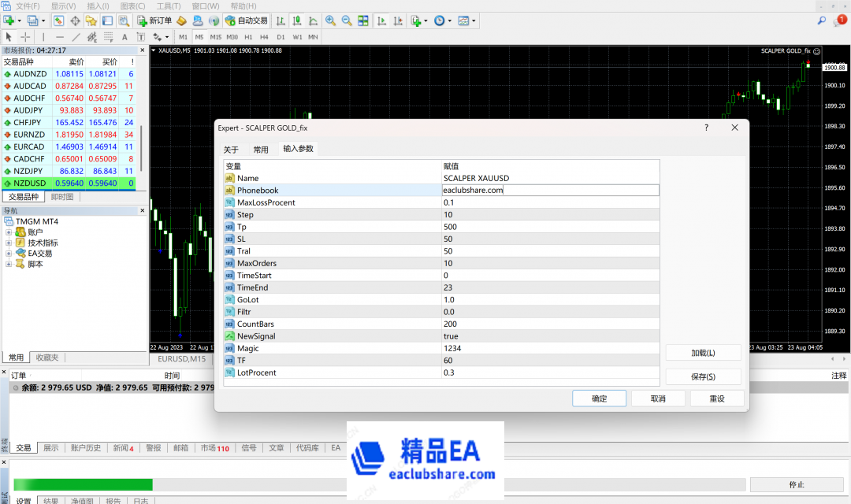
Task: Click the Phonebook value input field
Action: (550, 190)
